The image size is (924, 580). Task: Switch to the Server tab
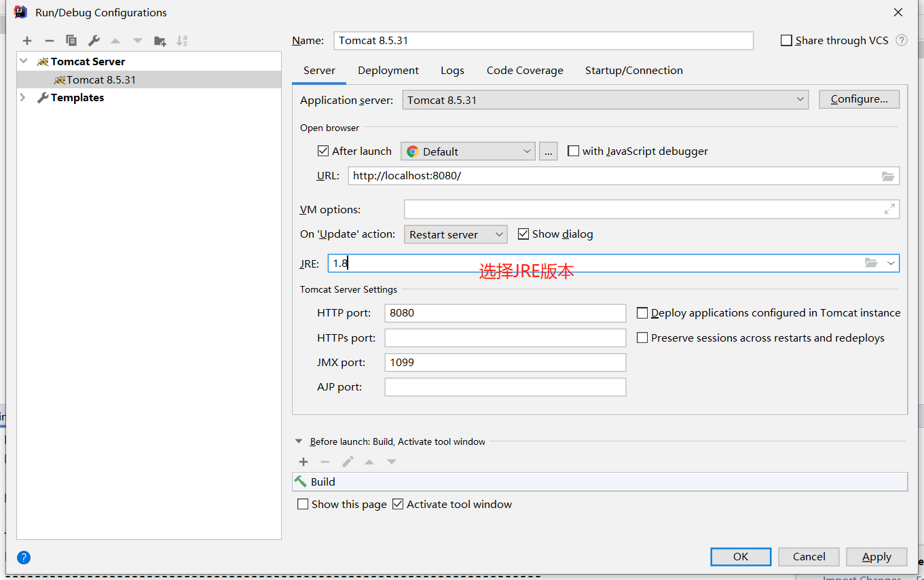pyautogui.click(x=319, y=71)
